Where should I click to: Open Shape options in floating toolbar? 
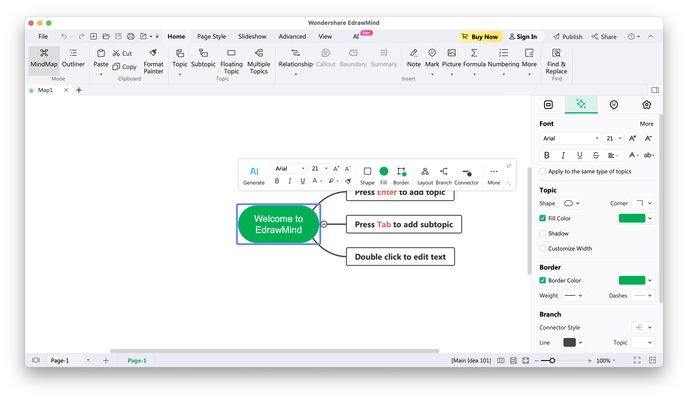pyautogui.click(x=367, y=175)
